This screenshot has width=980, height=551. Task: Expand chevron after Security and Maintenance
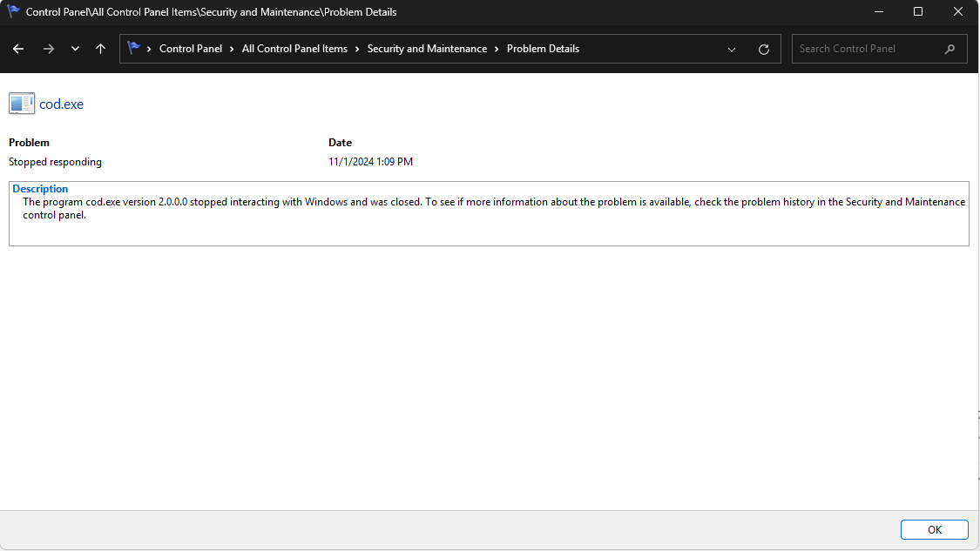pyautogui.click(x=497, y=49)
